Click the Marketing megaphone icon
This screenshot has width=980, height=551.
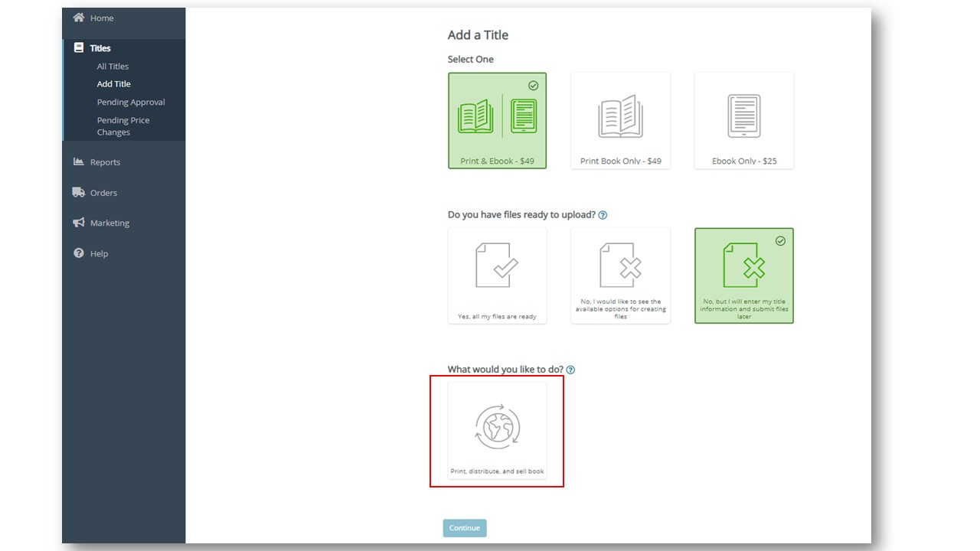click(x=79, y=223)
